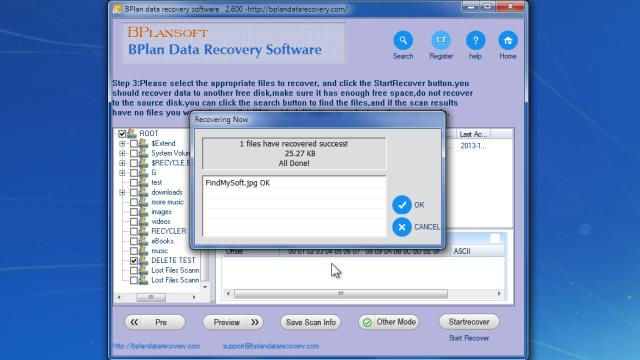Click the Pre back button
Image resolution: width=640 pixels, height=360 pixels.
(155, 322)
